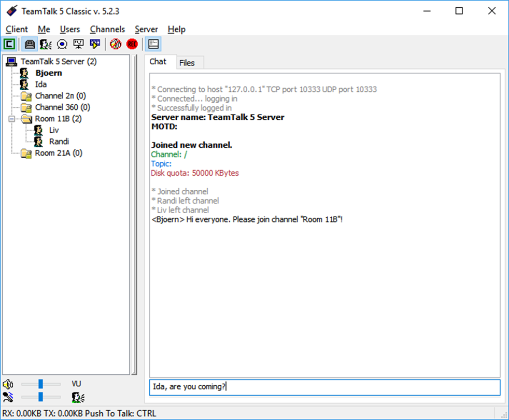Select the Channel 360 (0) channel
The height and width of the screenshot is (420, 509).
tap(62, 107)
